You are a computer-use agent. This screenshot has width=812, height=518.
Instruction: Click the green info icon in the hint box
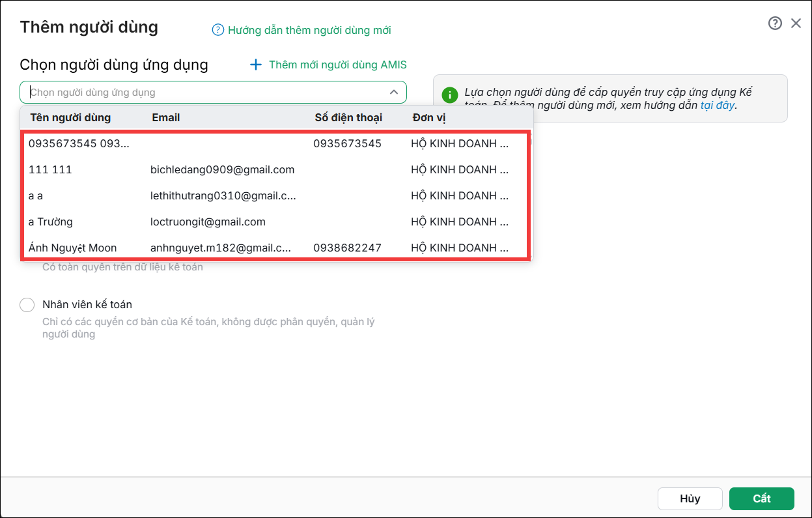[x=450, y=95]
